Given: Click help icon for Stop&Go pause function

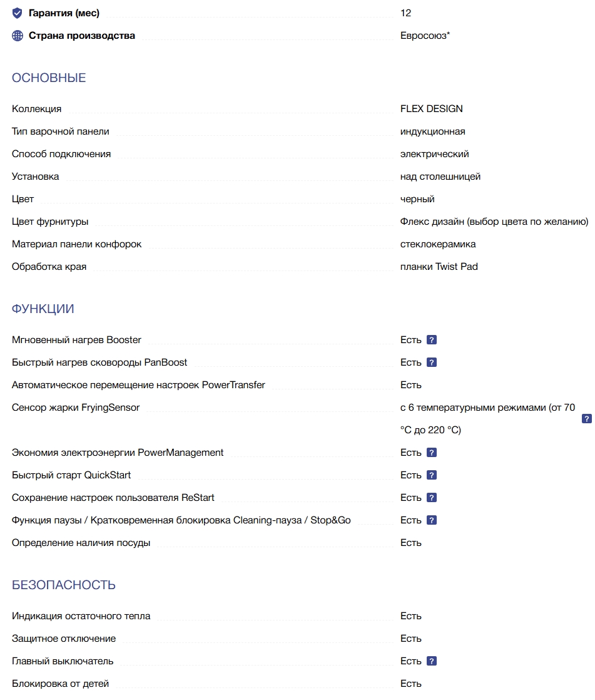Looking at the screenshot, I should (x=431, y=520).
